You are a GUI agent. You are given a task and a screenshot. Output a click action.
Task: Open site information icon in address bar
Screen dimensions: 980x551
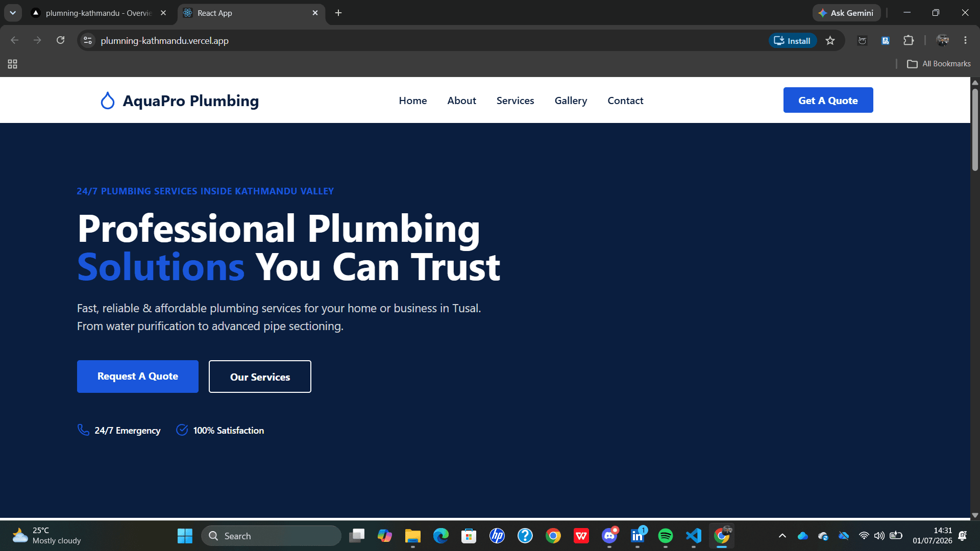click(x=88, y=40)
